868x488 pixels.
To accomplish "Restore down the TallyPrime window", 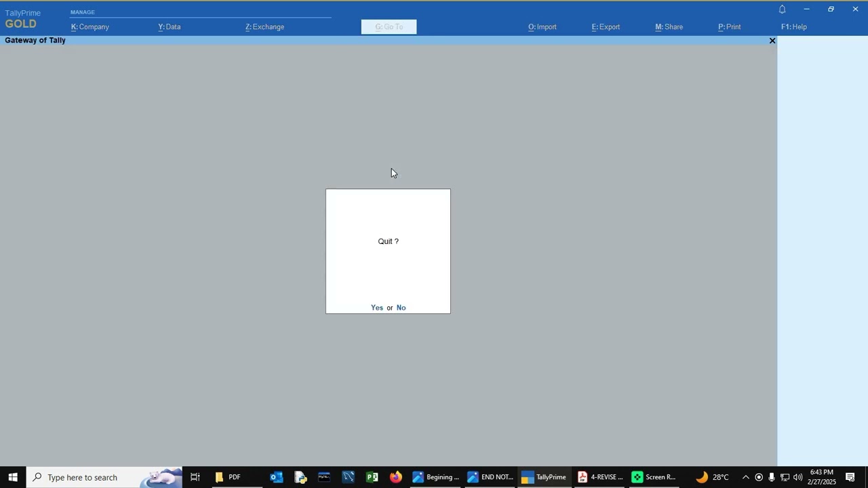I will click(x=831, y=9).
